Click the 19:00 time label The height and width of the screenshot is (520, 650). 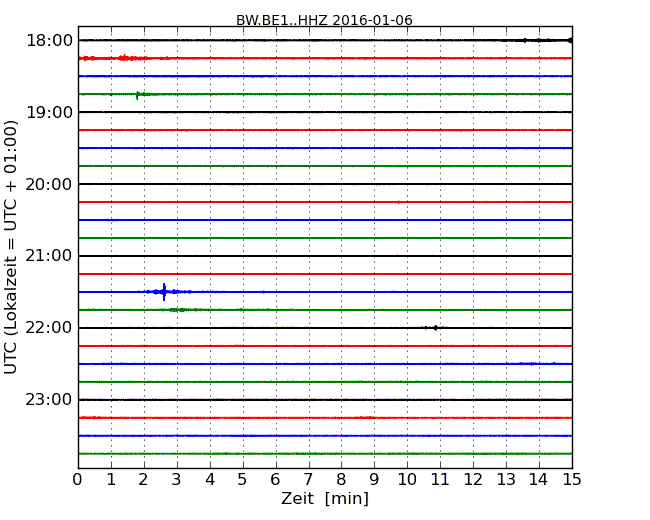49,112
